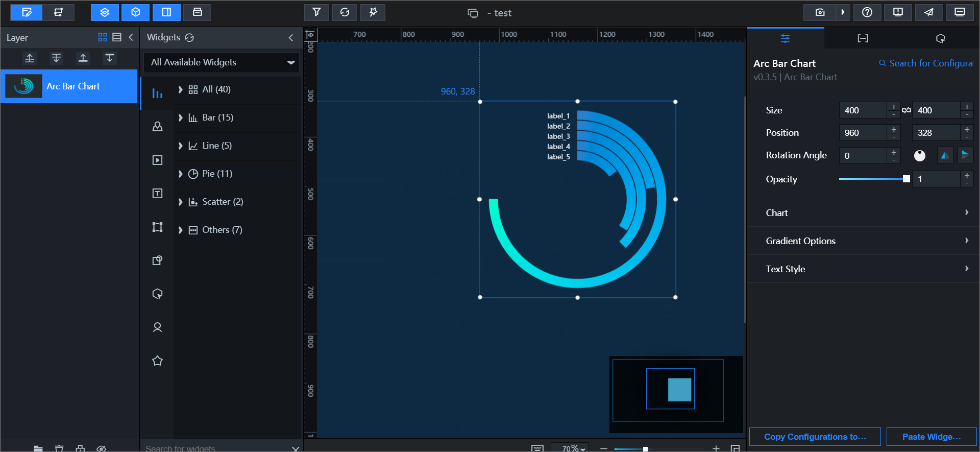980x452 pixels.
Task: Switch layer list to thumbnail grid view
Action: click(x=103, y=37)
